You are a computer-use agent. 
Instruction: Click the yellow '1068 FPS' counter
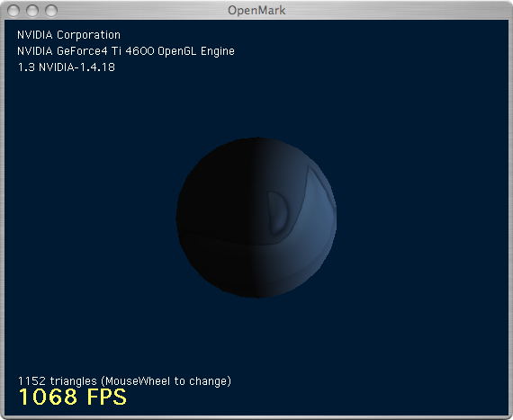tap(73, 397)
